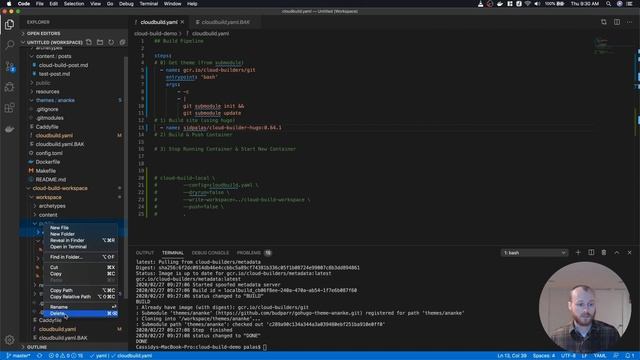Switch to the Debug Console panel tab

(x=210, y=253)
